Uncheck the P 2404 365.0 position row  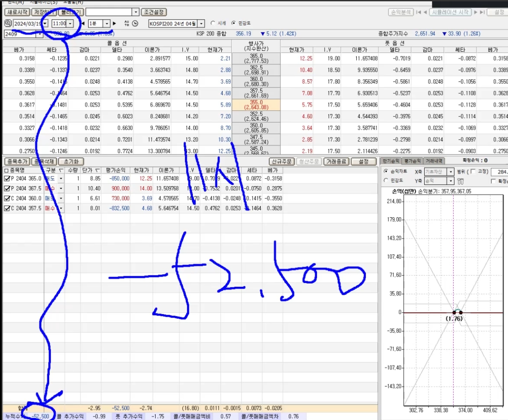click(6, 179)
